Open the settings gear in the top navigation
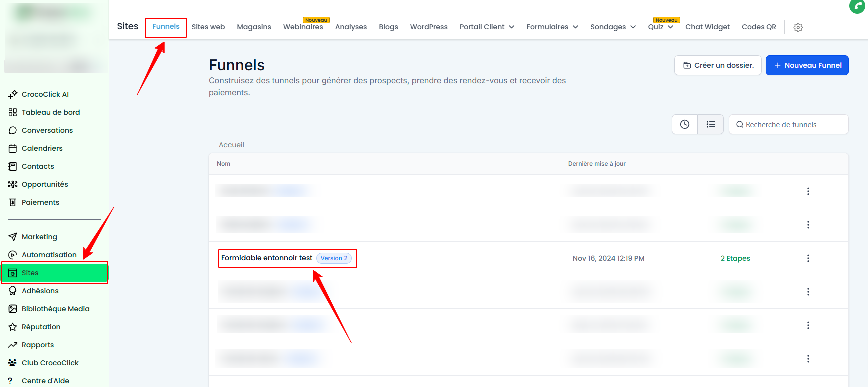The width and height of the screenshot is (868, 387). [x=798, y=27]
